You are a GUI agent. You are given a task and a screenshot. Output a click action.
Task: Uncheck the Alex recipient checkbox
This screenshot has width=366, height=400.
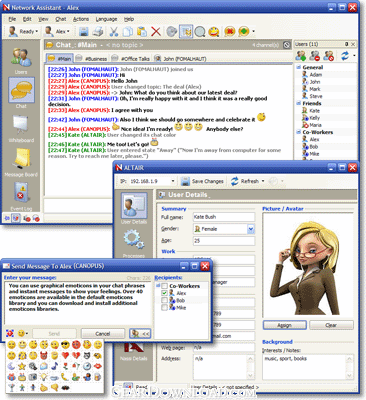(164, 293)
